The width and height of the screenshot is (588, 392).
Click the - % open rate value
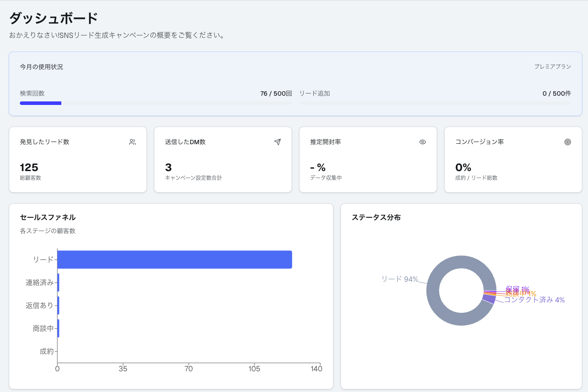[x=318, y=168]
